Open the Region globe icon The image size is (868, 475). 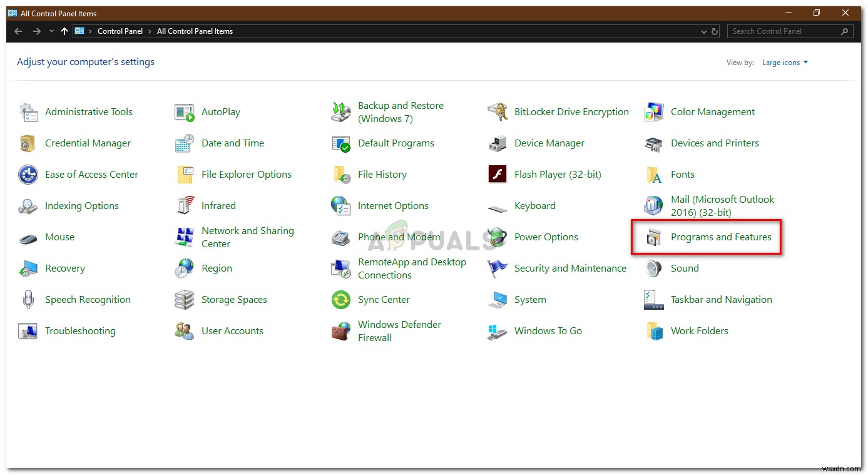coord(185,268)
